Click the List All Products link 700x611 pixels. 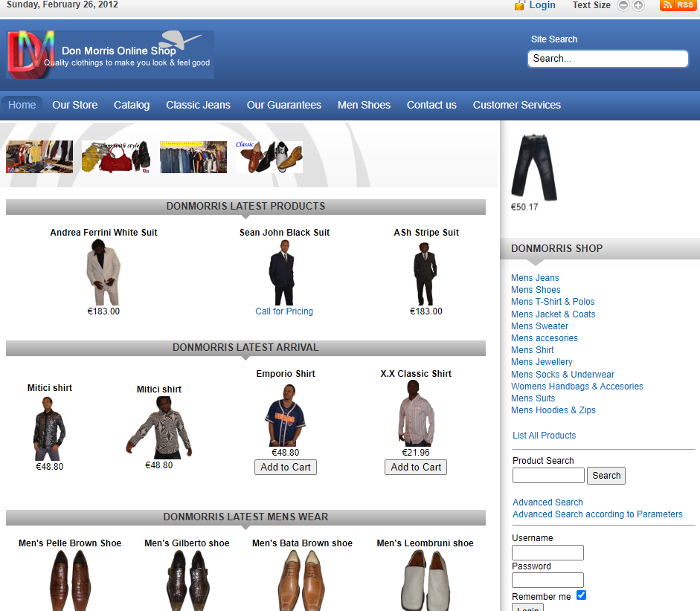tap(544, 436)
